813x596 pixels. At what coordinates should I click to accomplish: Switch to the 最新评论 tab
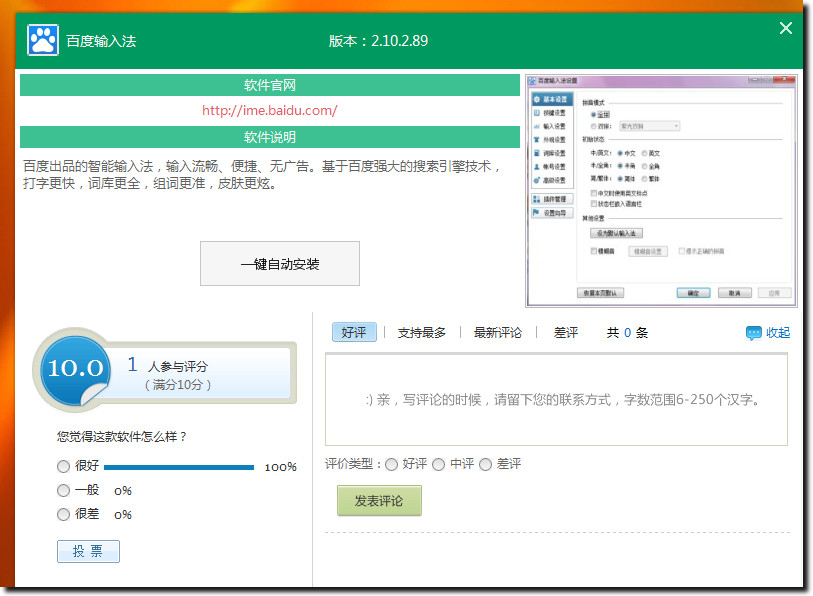click(x=498, y=332)
